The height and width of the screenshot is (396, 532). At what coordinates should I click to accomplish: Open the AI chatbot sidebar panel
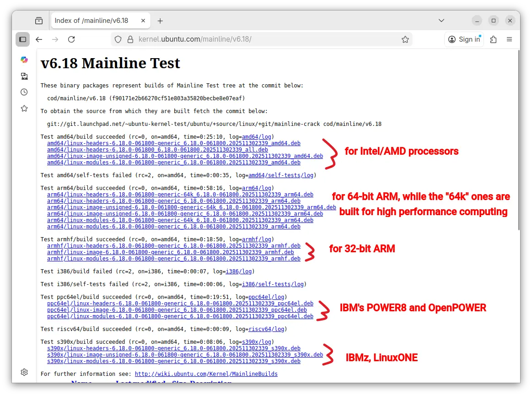click(24, 60)
